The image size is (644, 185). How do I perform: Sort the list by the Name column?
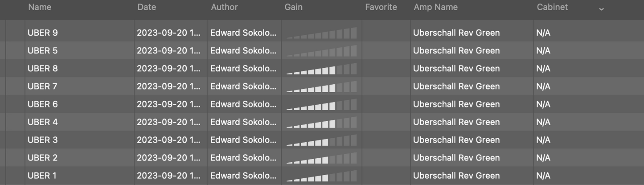[x=39, y=7]
